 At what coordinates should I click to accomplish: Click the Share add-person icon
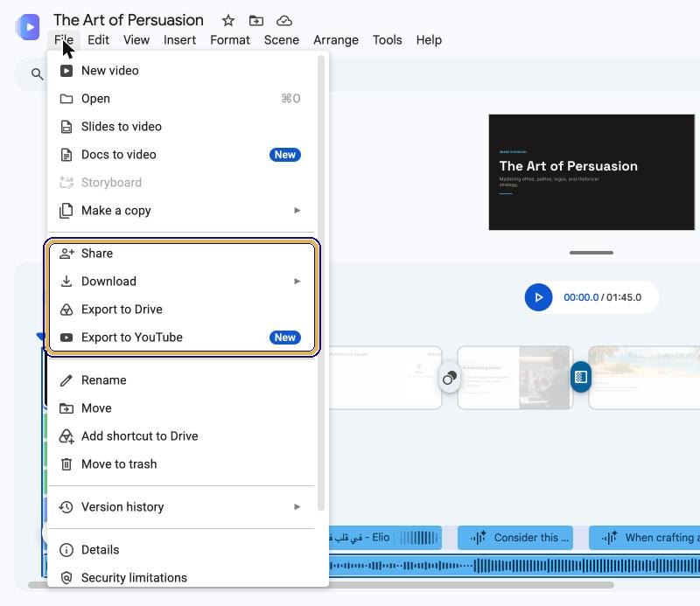[66, 254]
